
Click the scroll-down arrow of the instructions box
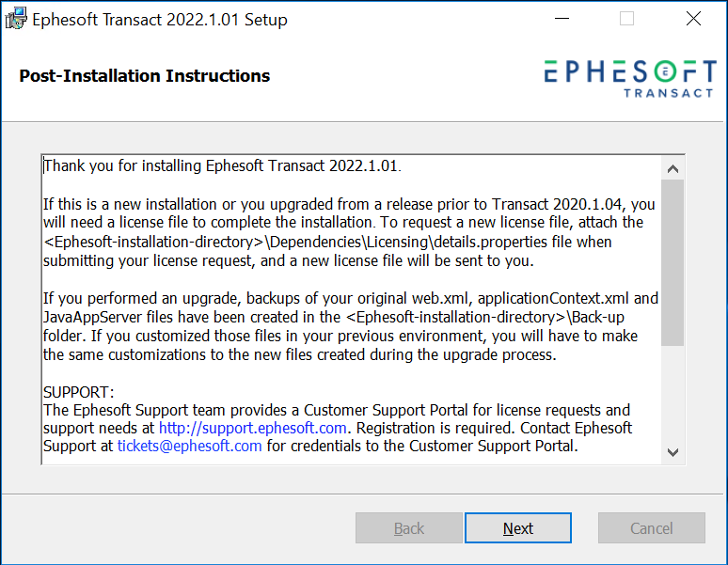[673, 452]
